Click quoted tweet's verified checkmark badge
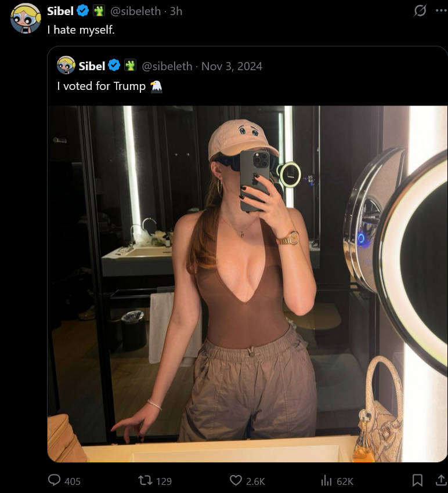Image resolution: width=448 pixels, height=493 pixels. (114, 66)
